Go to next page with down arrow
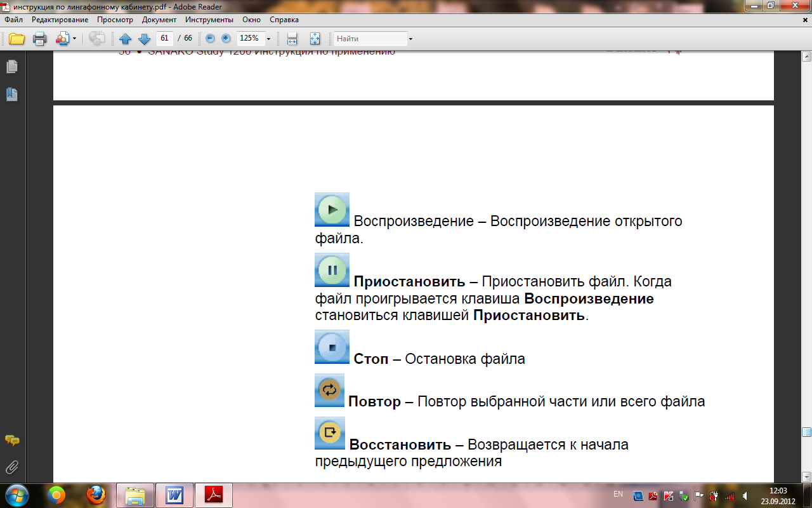This screenshot has width=812, height=508. tap(144, 39)
